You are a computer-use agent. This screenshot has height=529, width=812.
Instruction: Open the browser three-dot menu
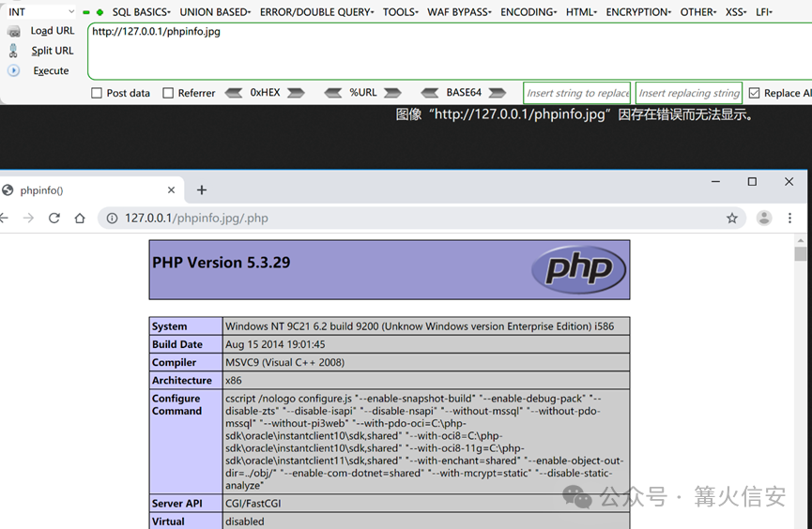(x=789, y=218)
